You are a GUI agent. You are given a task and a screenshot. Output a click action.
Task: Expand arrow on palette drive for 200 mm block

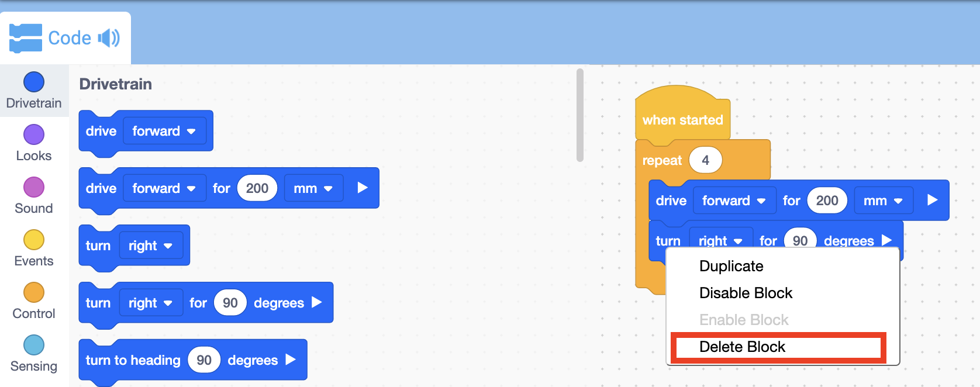pyautogui.click(x=363, y=188)
